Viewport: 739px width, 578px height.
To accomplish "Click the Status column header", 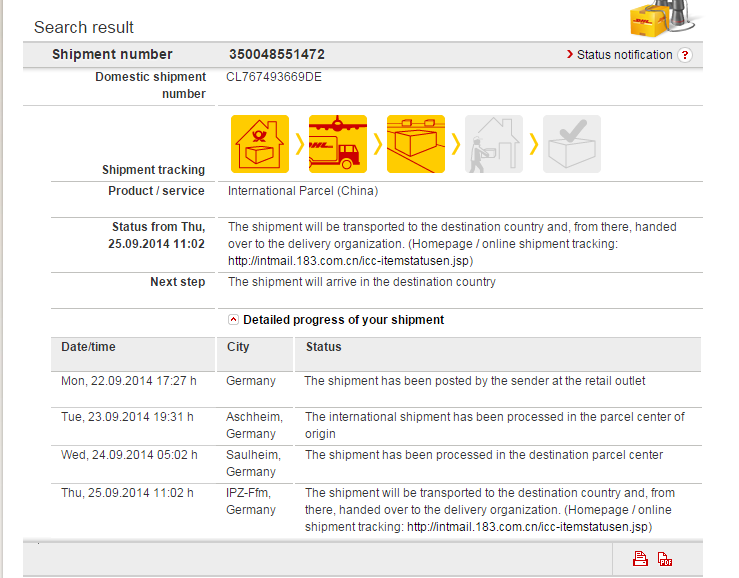I will tap(323, 347).
